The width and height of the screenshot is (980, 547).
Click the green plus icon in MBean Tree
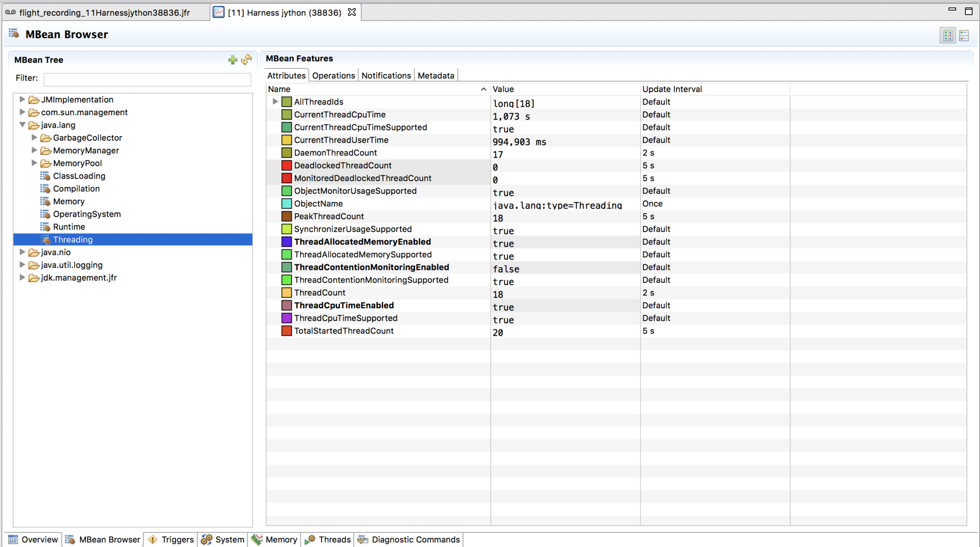(232, 60)
